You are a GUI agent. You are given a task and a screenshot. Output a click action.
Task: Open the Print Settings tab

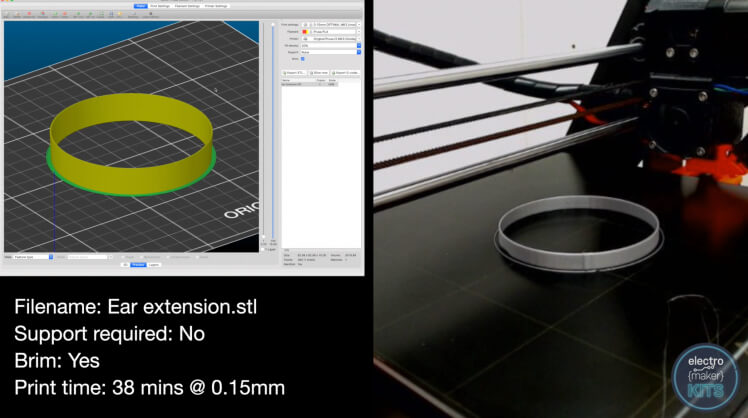tap(160, 6)
